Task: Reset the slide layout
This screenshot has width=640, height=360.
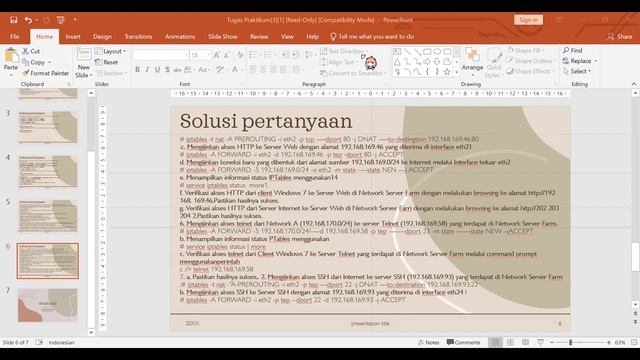Action: click(x=107, y=62)
